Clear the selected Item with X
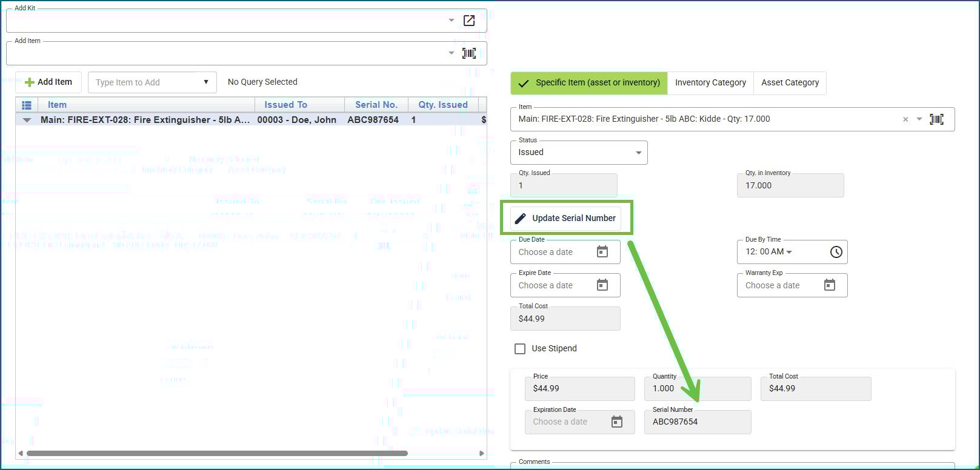980x470 pixels. [x=905, y=119]
